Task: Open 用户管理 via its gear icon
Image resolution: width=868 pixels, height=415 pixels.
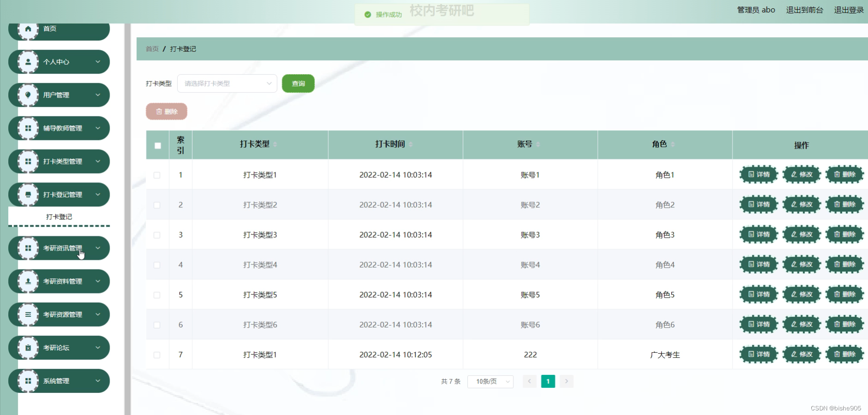Action: pyautogui.click(x=28, y=95)
